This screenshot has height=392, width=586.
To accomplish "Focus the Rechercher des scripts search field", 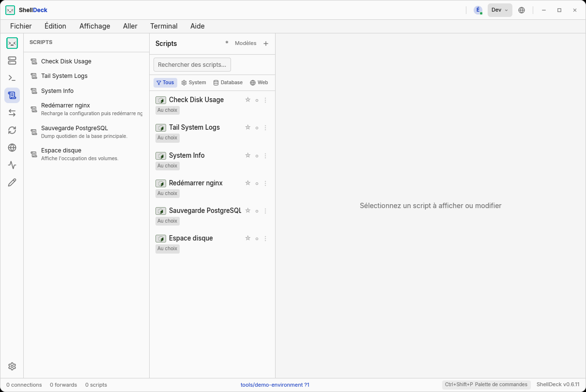I will pyautogui.click(x=192, y=64).
